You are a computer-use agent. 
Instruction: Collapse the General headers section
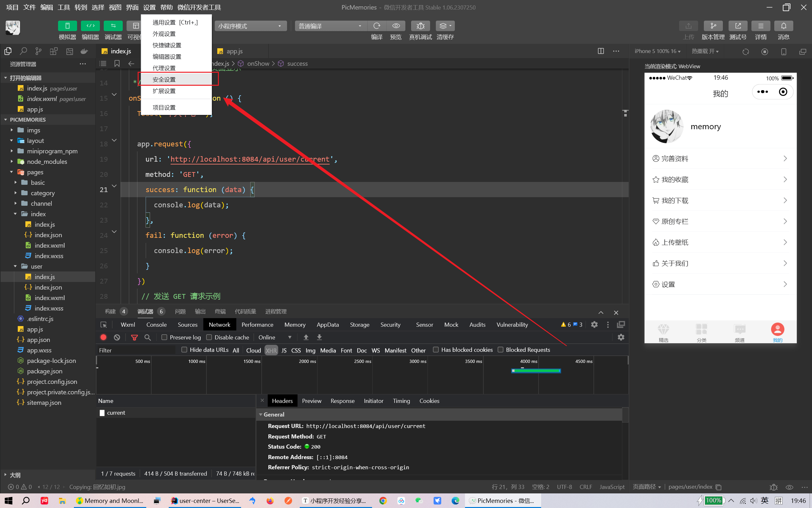click(261, 414)
